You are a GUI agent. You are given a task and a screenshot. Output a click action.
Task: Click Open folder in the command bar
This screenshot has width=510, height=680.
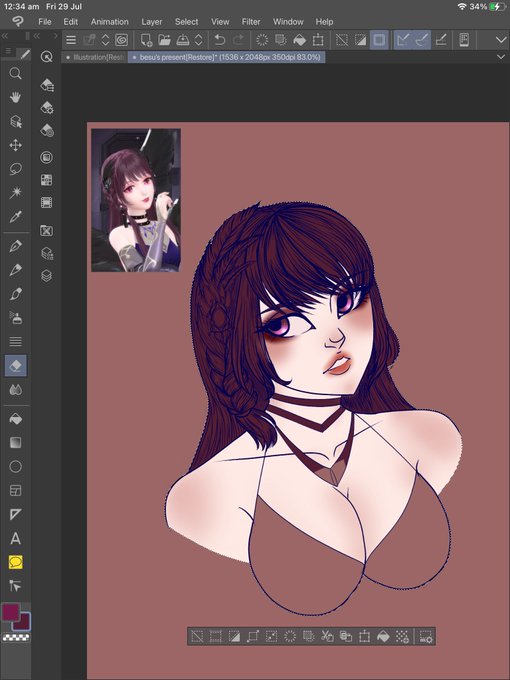point(164,40)
